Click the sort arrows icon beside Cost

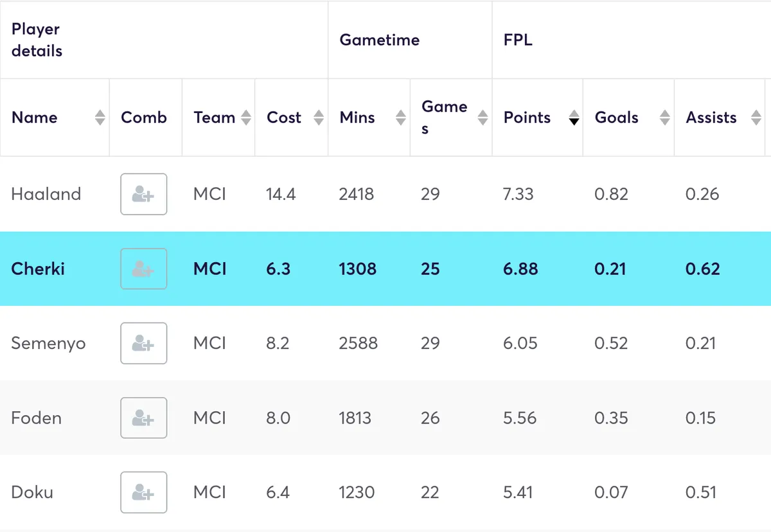(x=319, y=118)
